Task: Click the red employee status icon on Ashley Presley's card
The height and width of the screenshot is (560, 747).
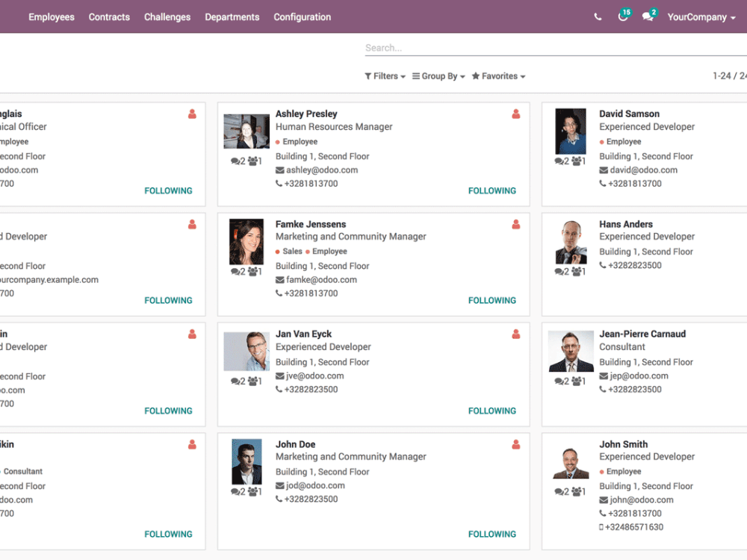Action: pyautogui.click(x=515, y=114)
